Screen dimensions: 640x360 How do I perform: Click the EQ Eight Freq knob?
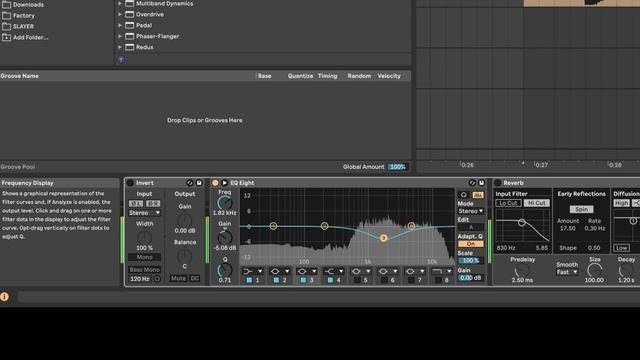(x=224, y=203)
